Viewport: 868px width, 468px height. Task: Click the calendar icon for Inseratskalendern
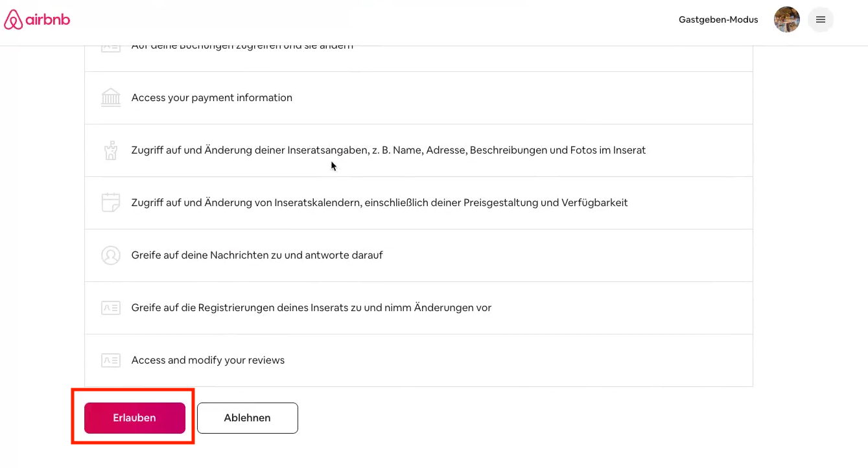[x=111, y=203]
